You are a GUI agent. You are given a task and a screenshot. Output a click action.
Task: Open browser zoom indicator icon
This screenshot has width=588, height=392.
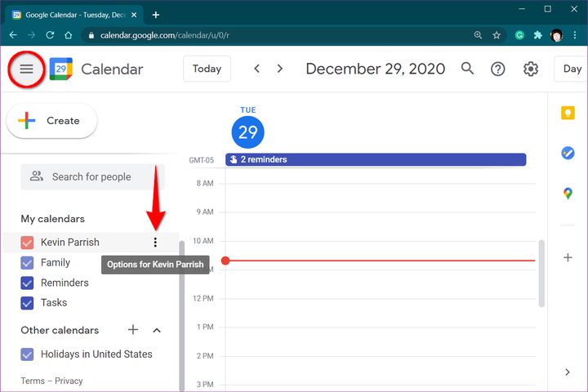point(478,35)
